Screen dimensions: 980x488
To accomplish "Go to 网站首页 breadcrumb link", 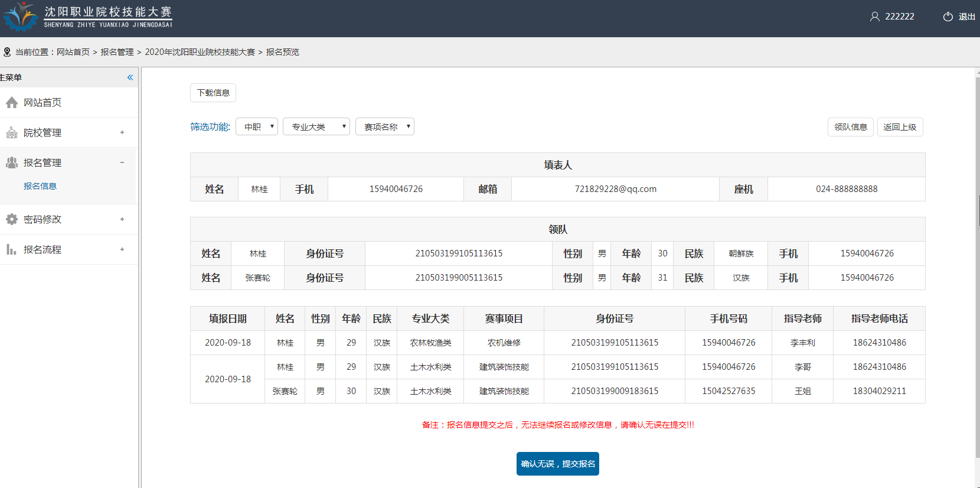I will tap(73, 52).
